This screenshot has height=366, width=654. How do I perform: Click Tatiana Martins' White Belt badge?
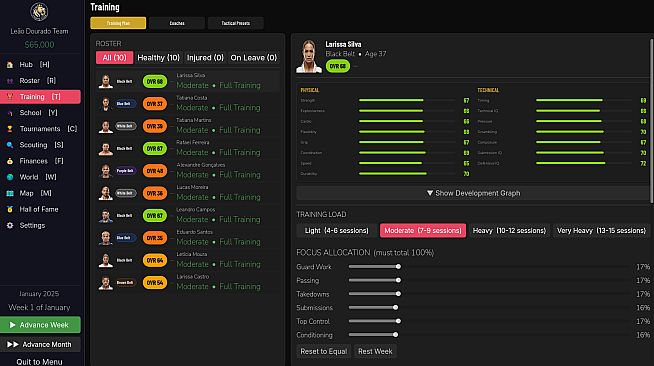point(125,126)
